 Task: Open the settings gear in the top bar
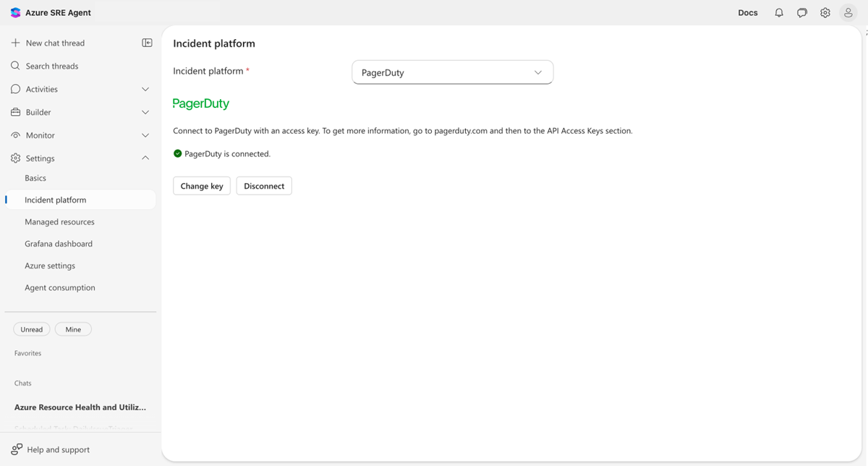click(825, 13)
